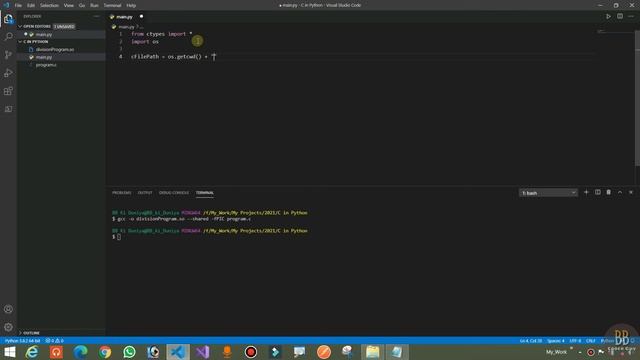Viewport: 640px width, 360px height.
Task: Open the Explorer view in activity bar
Action: coord(8,19)
